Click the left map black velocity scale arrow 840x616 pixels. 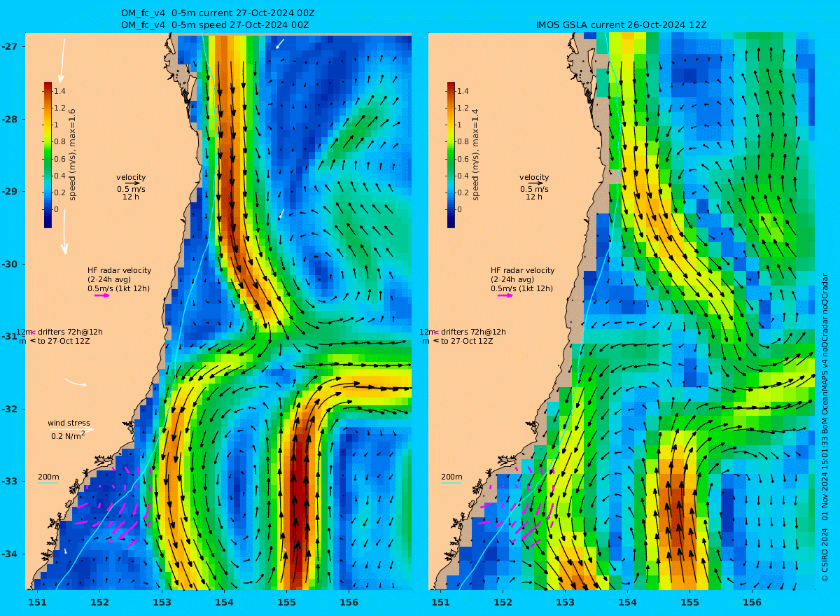coord(133,183)
